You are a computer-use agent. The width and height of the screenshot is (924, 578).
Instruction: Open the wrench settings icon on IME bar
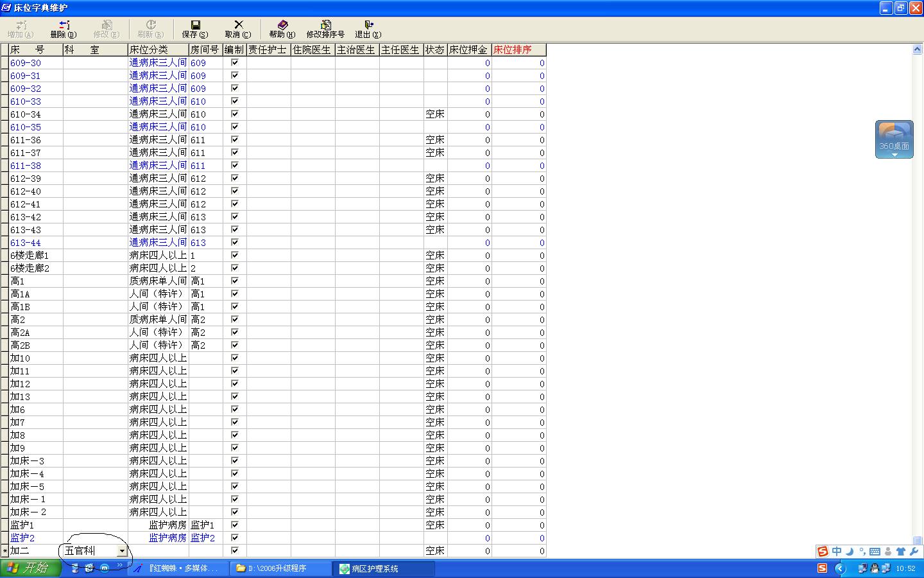click(x=914, y=551)
